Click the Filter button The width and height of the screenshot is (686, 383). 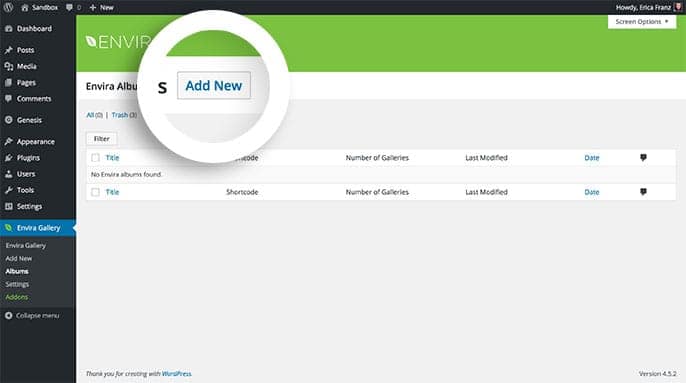click(102, 139)
